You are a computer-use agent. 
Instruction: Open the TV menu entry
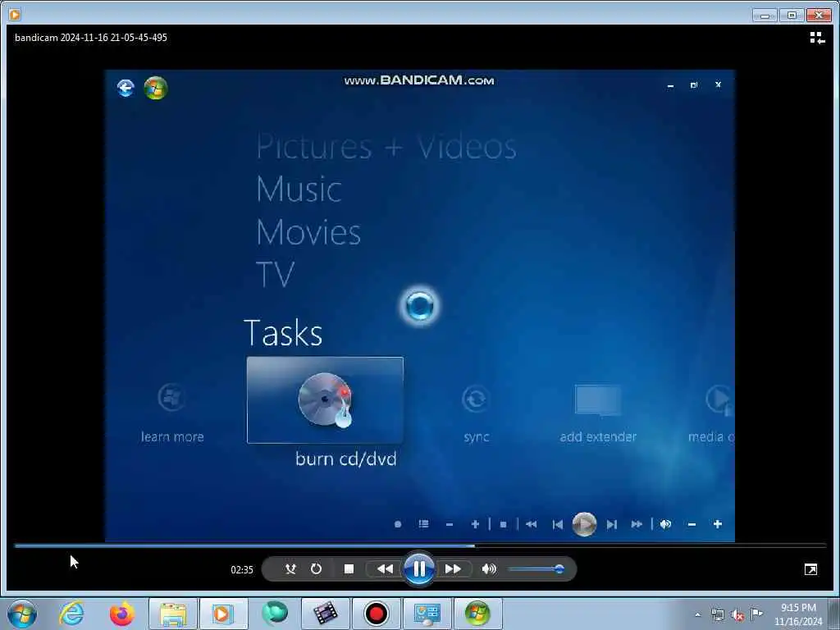click(x=276, y=274)
